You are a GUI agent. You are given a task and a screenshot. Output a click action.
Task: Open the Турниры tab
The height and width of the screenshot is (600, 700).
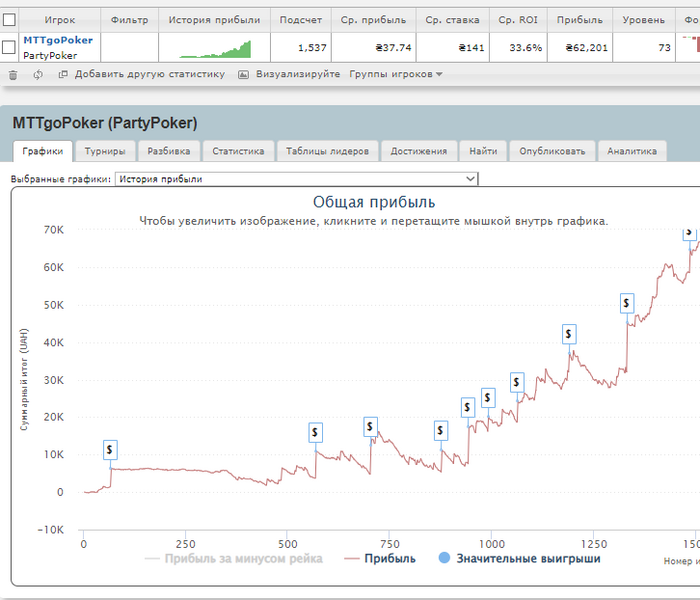click(x=105, y=151)
